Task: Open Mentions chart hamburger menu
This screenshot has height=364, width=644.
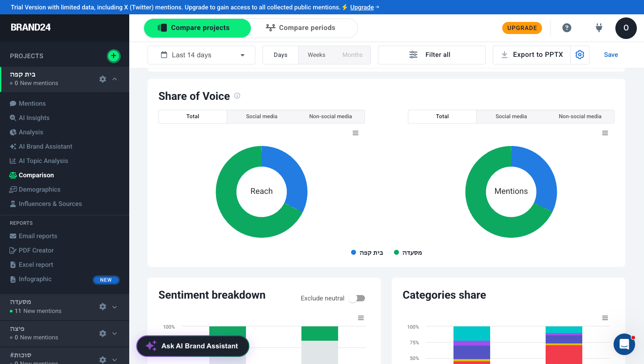Action: pos(605,133)
